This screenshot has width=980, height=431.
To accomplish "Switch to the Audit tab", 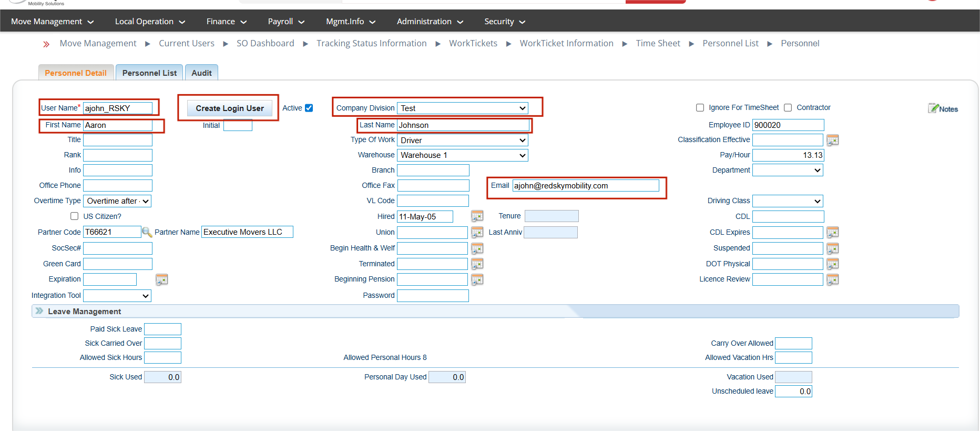I will pyautogui.click(x=201, y=73).
